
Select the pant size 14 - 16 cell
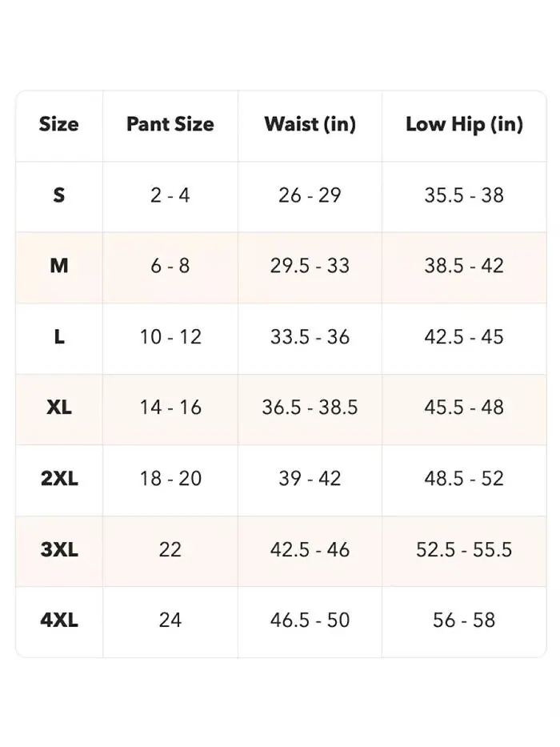point(170,408)
